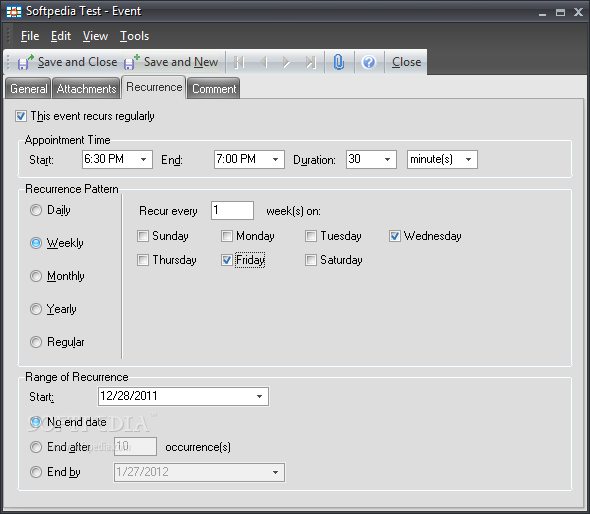
Task: Go to the last record arrow icon
Action: tap(310, 62)
